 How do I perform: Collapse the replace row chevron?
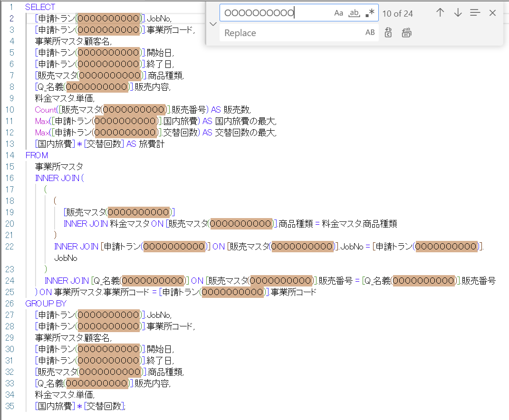pos(213,24)
